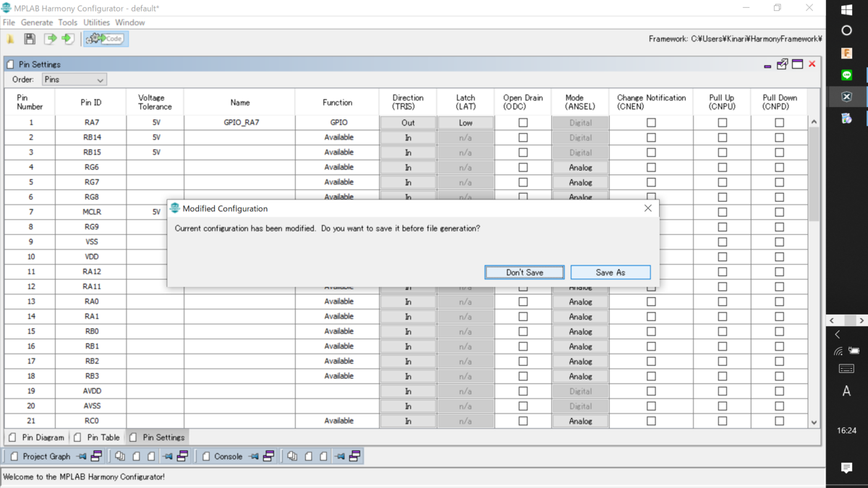Image resolution: width=868 pixels, height=488 pixels.
Task: Toggle Mode 'Analog' button for RG6
Action: (580, 167)
